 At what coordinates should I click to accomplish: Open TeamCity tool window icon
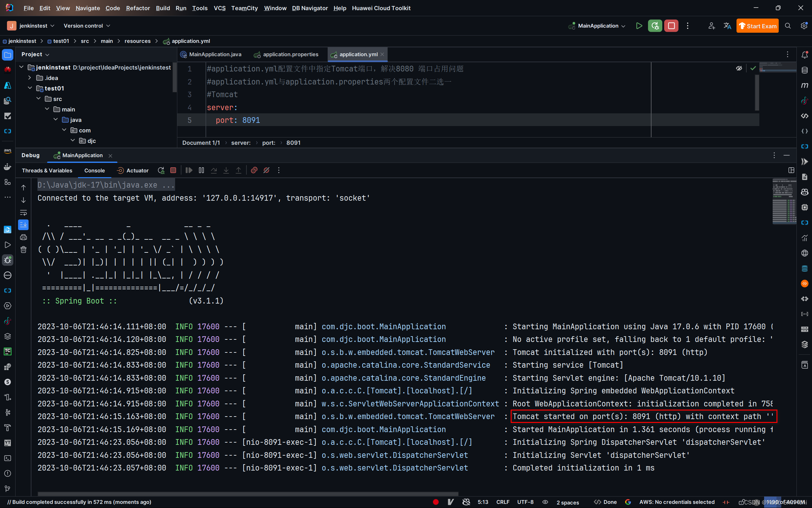(x=7, y=351)
